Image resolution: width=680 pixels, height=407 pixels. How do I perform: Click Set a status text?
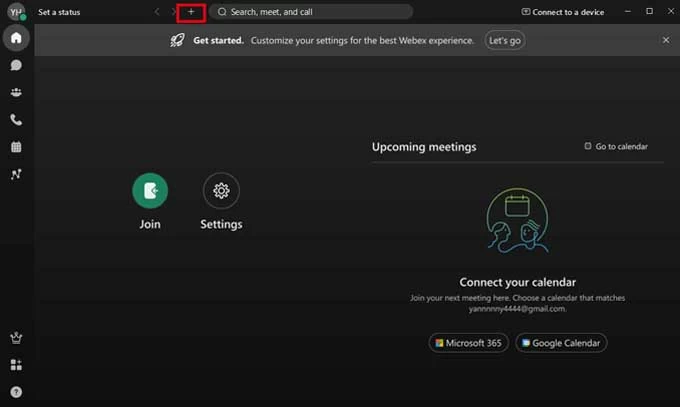pos(59,12)
